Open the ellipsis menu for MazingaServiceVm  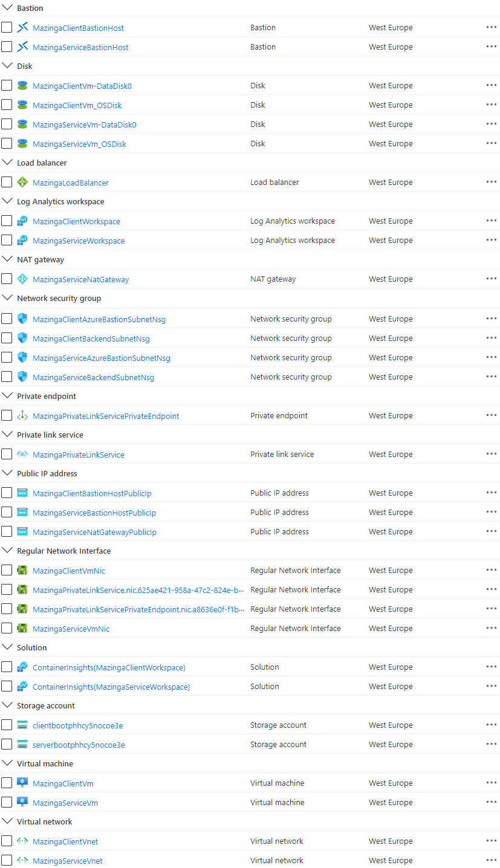coord(492,802)
